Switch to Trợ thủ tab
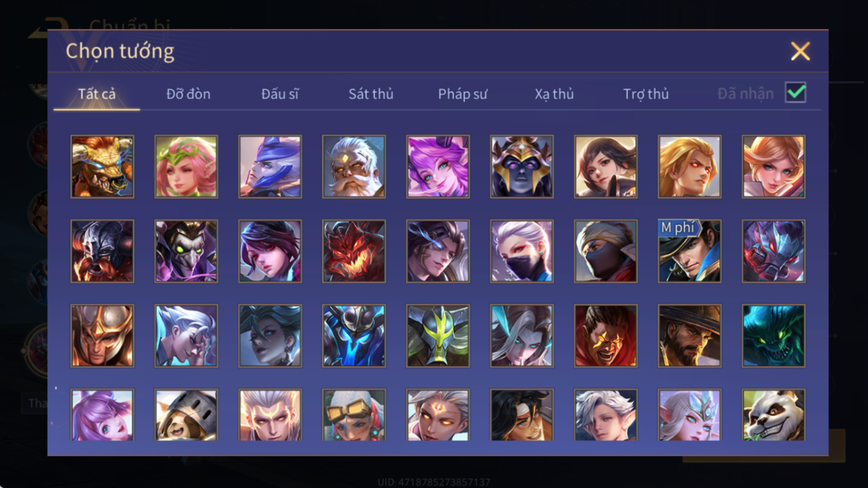 [x=646, y=94]
